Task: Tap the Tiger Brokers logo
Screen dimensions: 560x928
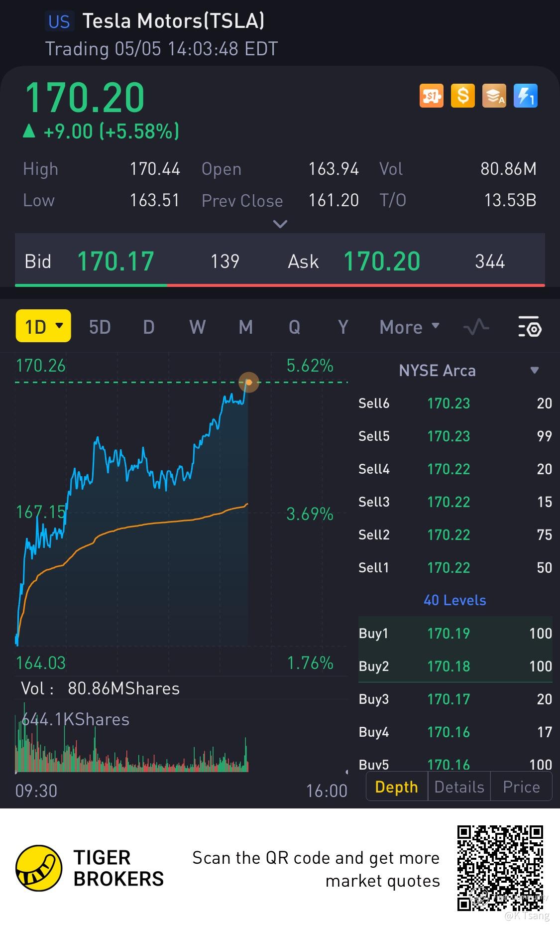Action: pos(90,868)
